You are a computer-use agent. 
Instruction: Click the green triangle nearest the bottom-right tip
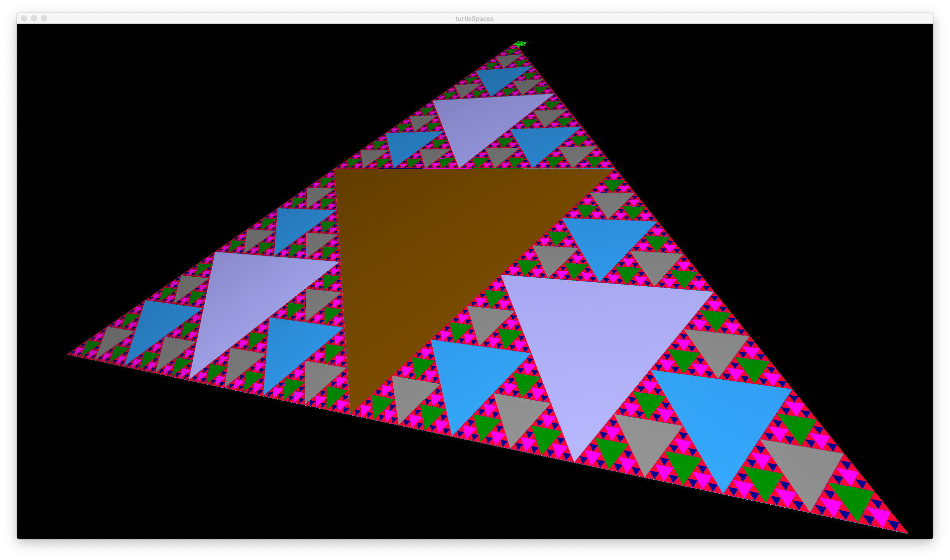click(854, 500)
